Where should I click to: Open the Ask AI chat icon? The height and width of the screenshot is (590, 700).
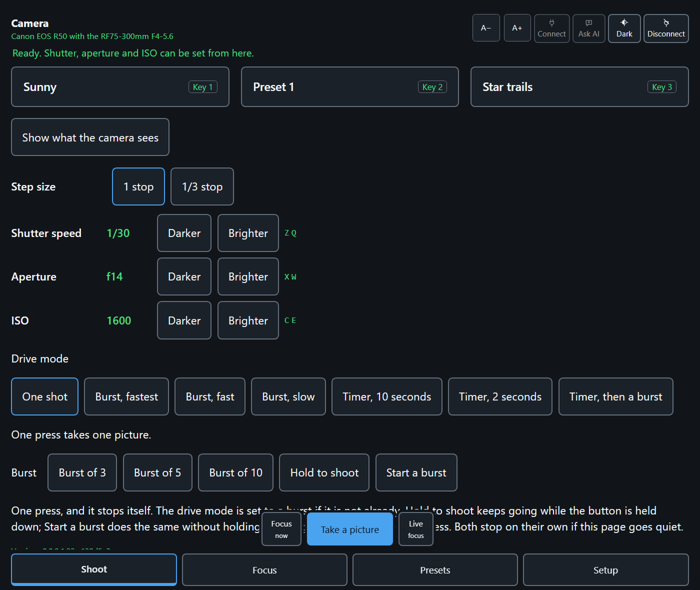click(588, 28)
